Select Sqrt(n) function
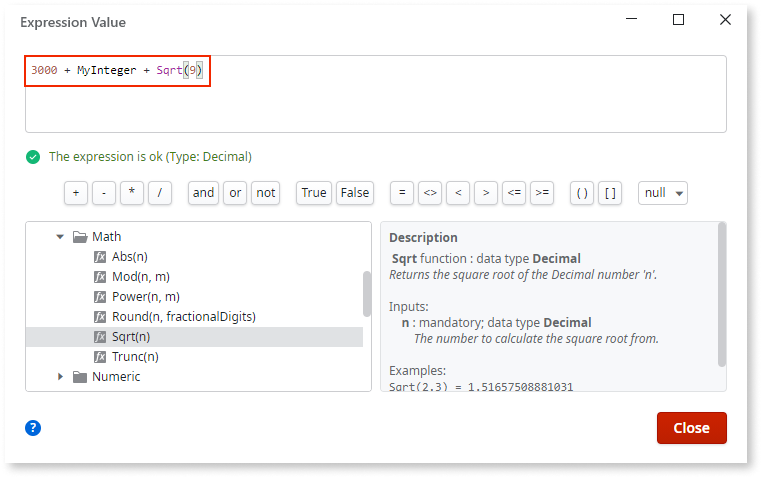 [194, 337]
